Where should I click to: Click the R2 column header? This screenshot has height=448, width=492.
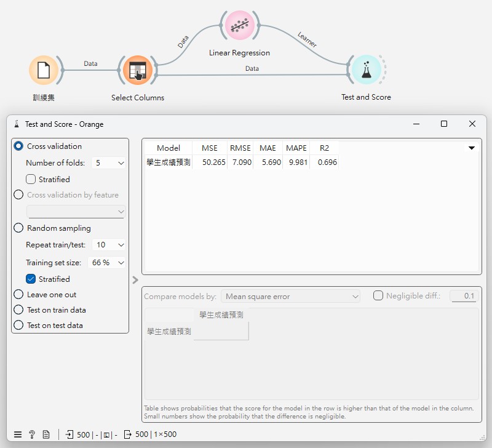[324, 148]
